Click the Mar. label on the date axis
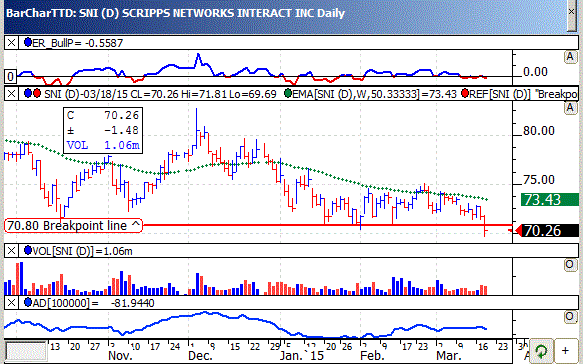The image size is (583, 364). [x=449, y=356]
